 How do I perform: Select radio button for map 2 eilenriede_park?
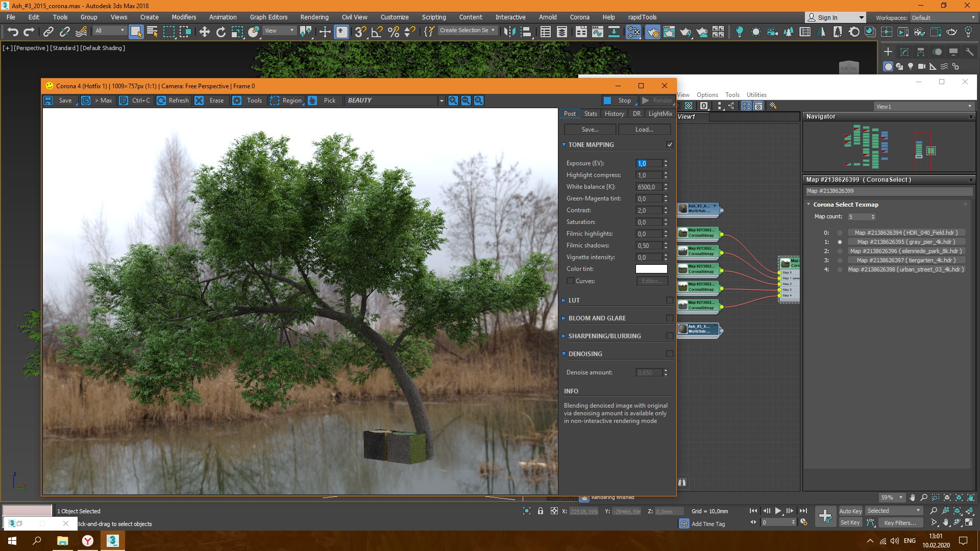pyautogui.click(x=840, y=251)
